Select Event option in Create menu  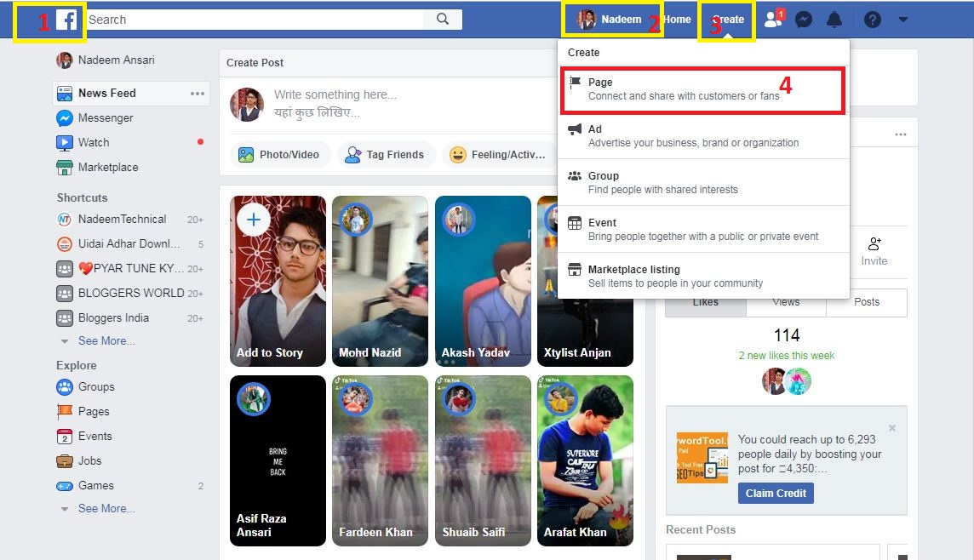[x=703, y=230]
